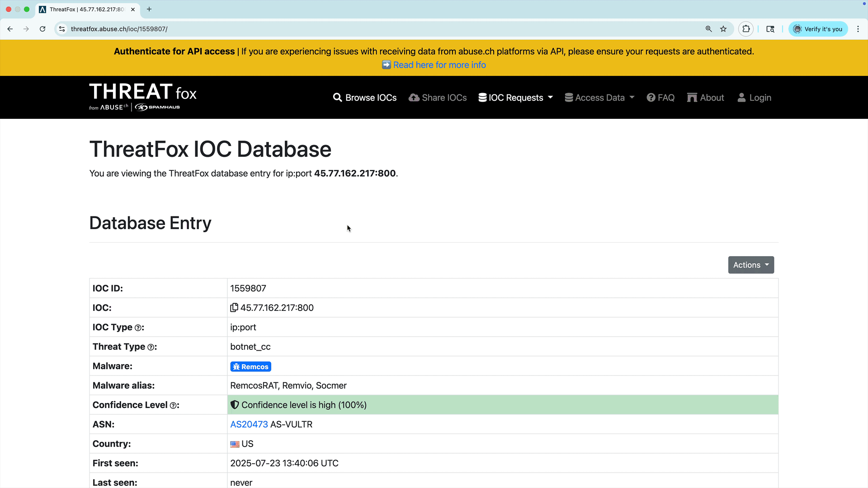The image size is (868, 488).
Task: Expand the Access Data dropdown
Action: click(x=599, y=98)
